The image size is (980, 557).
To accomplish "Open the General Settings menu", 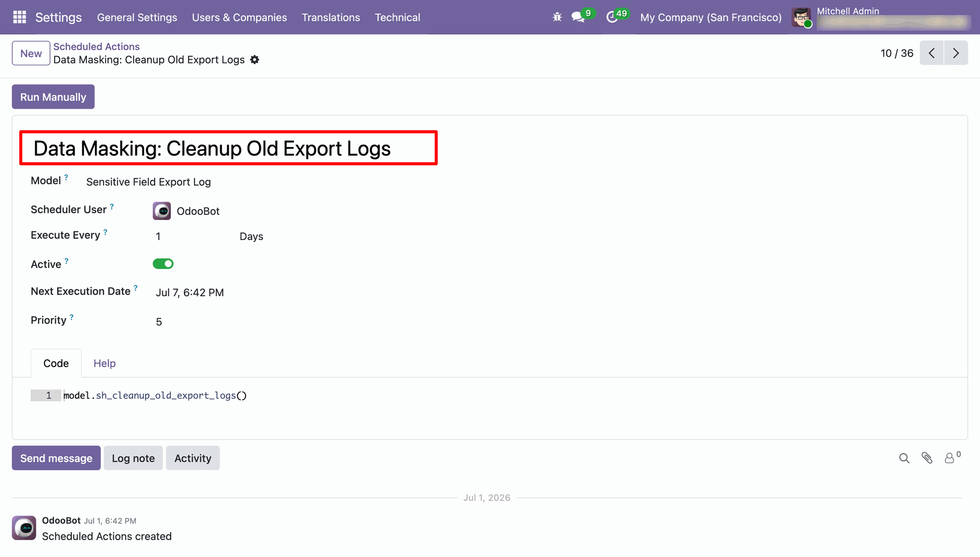I will click(137, 17).
